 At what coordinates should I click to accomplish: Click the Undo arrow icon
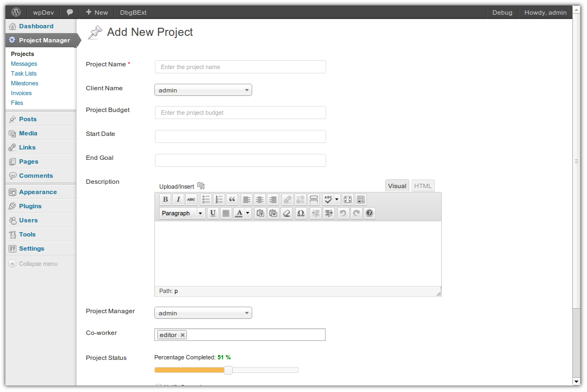[343, 214]
